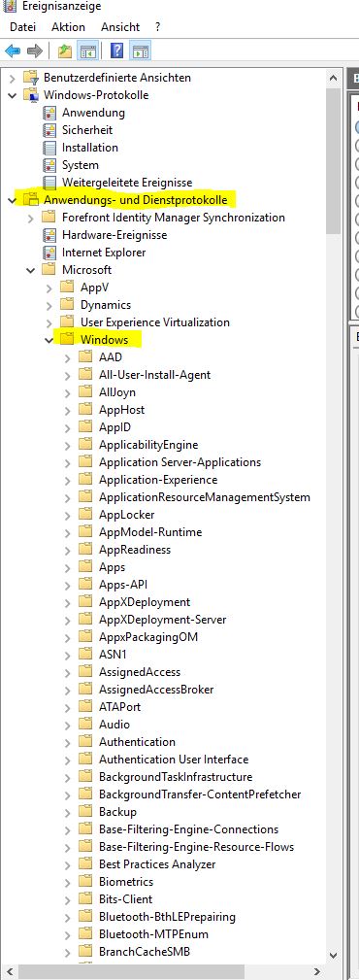Click the Forward arrow toolbar icon
Screen dimensions: 359x980
[35, 51]
